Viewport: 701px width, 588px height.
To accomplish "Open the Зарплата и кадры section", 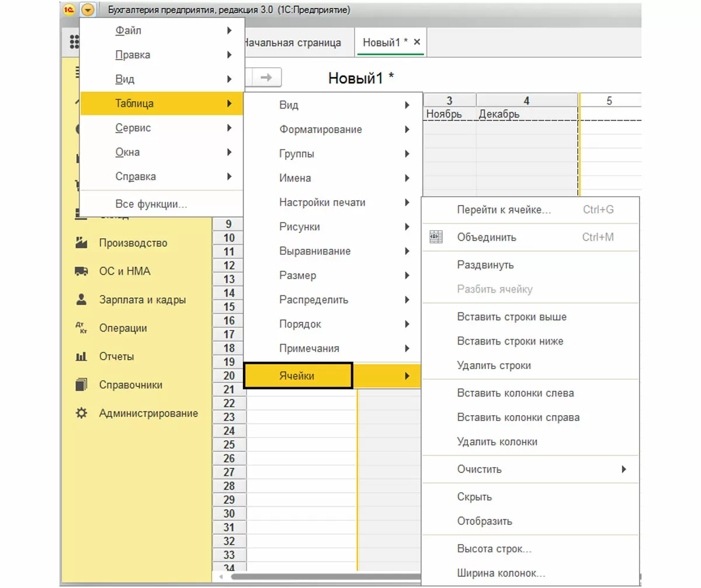I will pos(143,300).
